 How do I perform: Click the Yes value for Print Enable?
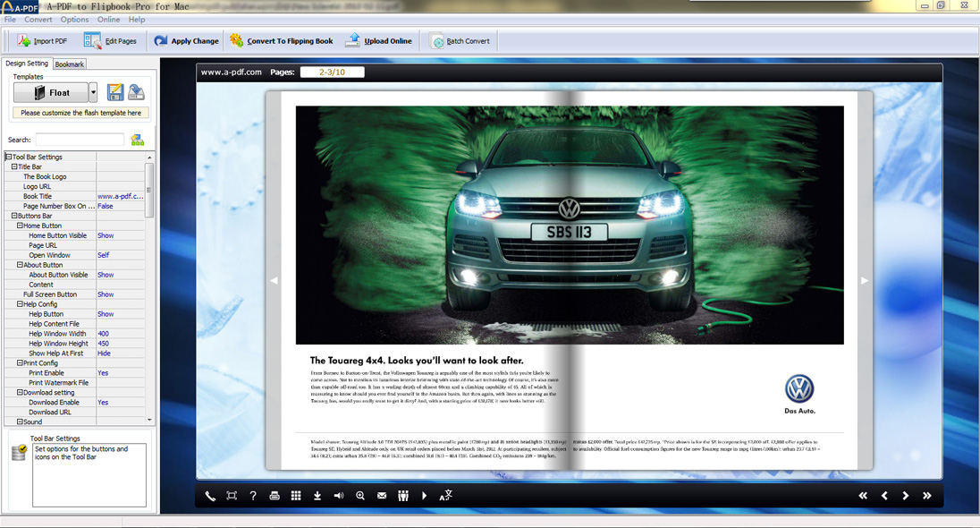(103, 373)
